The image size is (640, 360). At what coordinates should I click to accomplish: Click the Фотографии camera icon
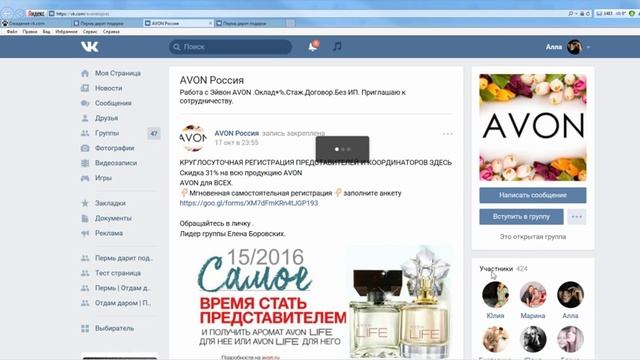85,148
